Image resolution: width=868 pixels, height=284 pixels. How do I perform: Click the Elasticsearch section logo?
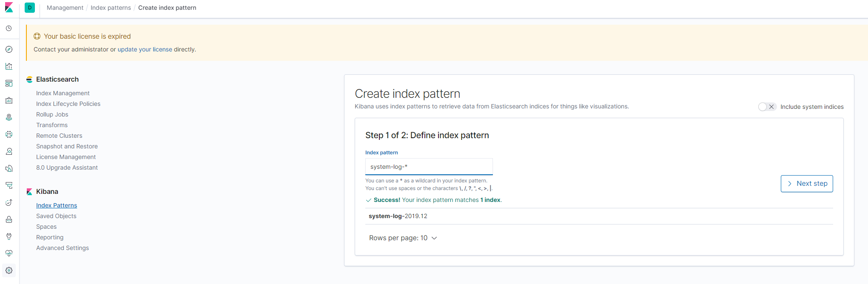click(29, 80)
